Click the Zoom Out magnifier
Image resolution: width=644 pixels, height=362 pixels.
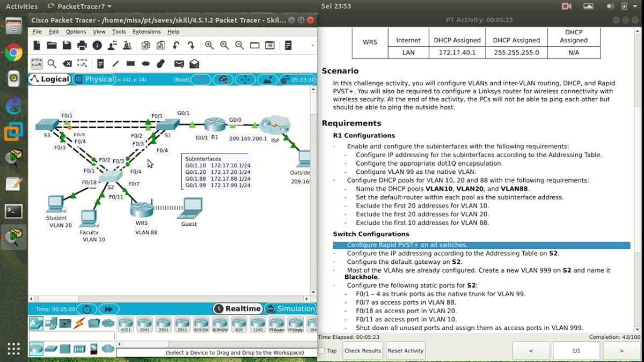click(239, 46)
